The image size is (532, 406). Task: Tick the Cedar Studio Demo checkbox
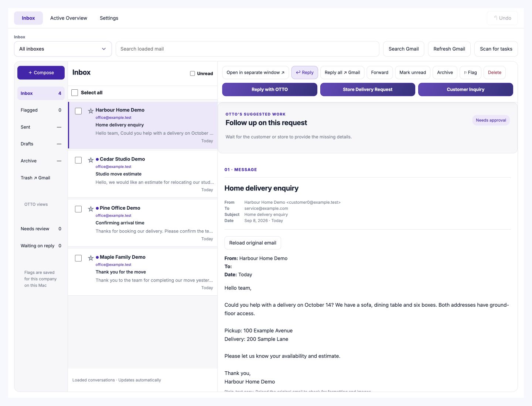[x=78, y=160]
